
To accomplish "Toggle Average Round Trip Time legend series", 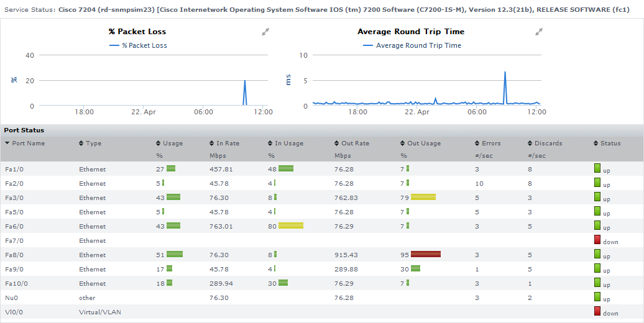I will point(412,45).
